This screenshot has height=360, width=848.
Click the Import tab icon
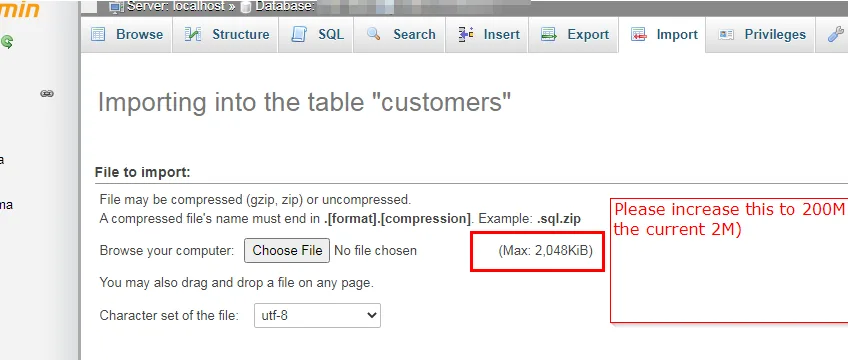coord(639,34)
